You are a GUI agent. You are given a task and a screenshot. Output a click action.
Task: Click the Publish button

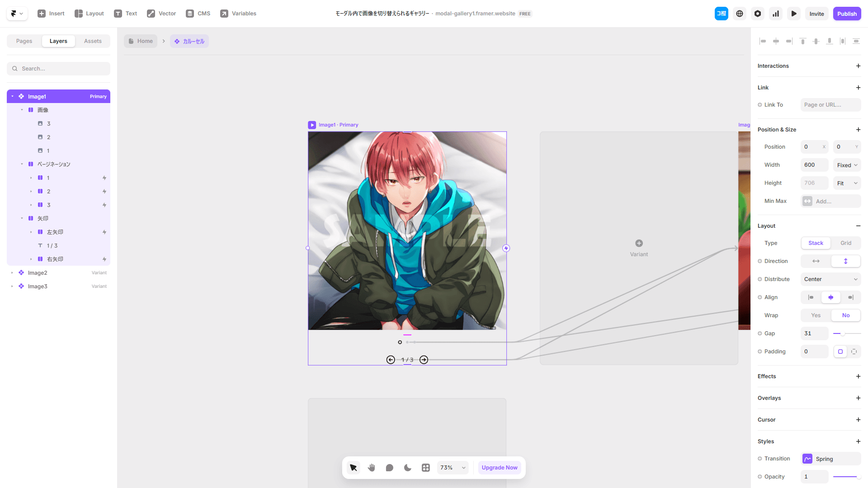click(847, 14)
